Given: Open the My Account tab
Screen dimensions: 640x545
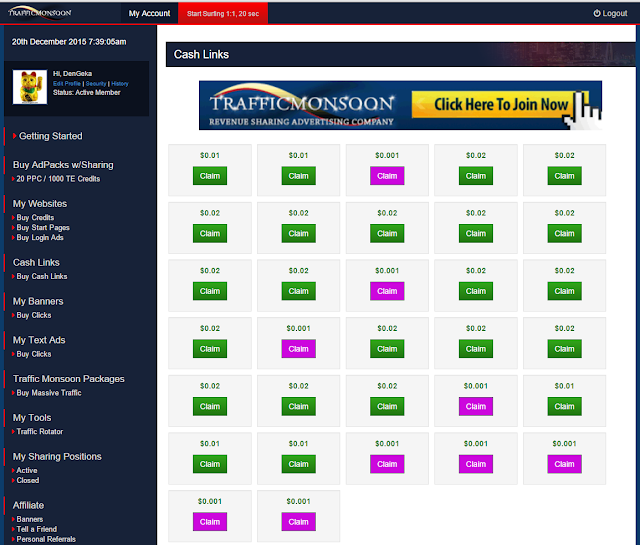Looking at the screenshot, I should [x=149, y=13].
